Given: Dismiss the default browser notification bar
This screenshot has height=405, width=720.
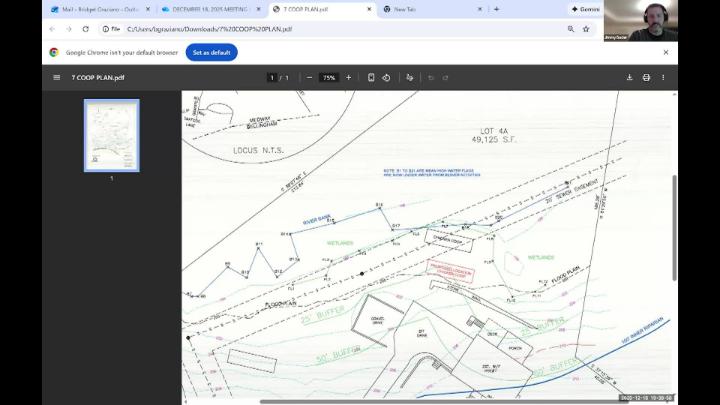Looking at the screenshot, I should (666, 52).
